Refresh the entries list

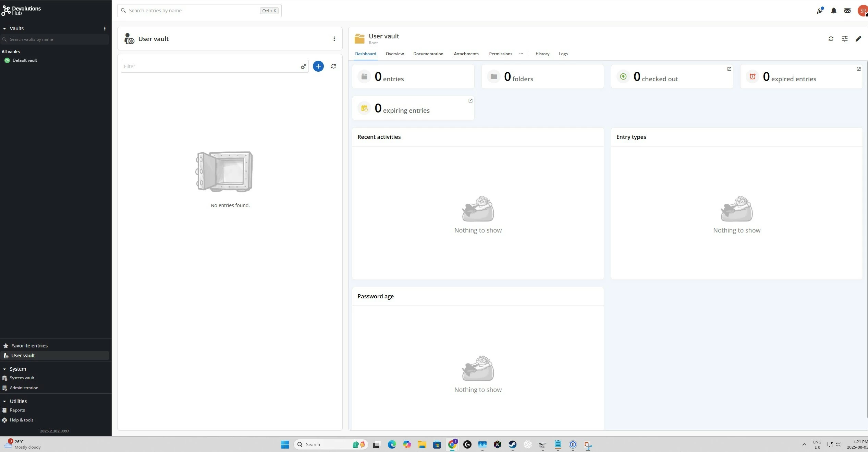point(333,66)
